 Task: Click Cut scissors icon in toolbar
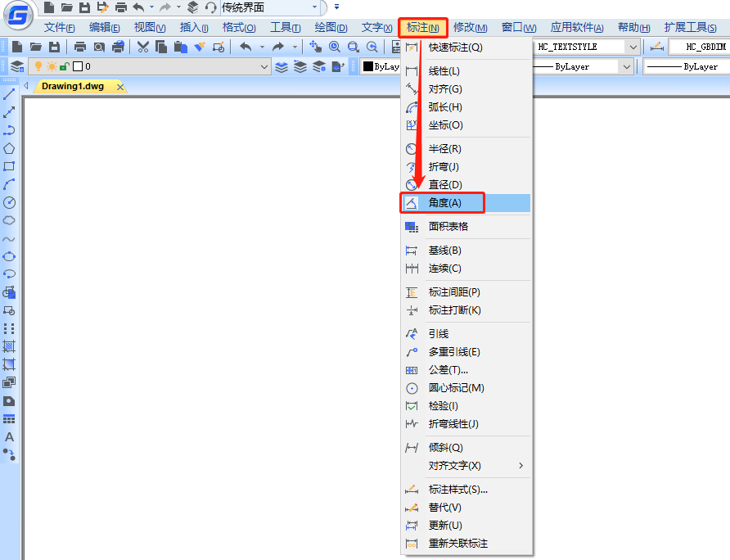pos(143,47)
